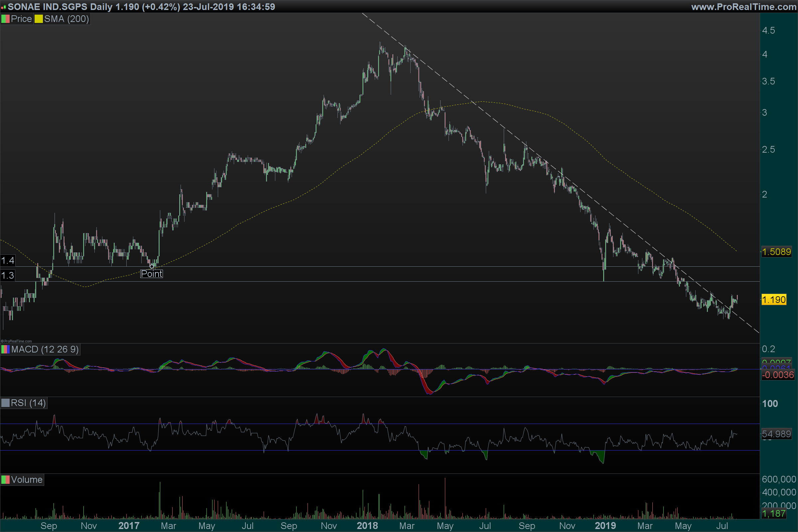Click the gray RSI (14) legend icon
Screen dimensions: 798x532
tap(5, 403)
